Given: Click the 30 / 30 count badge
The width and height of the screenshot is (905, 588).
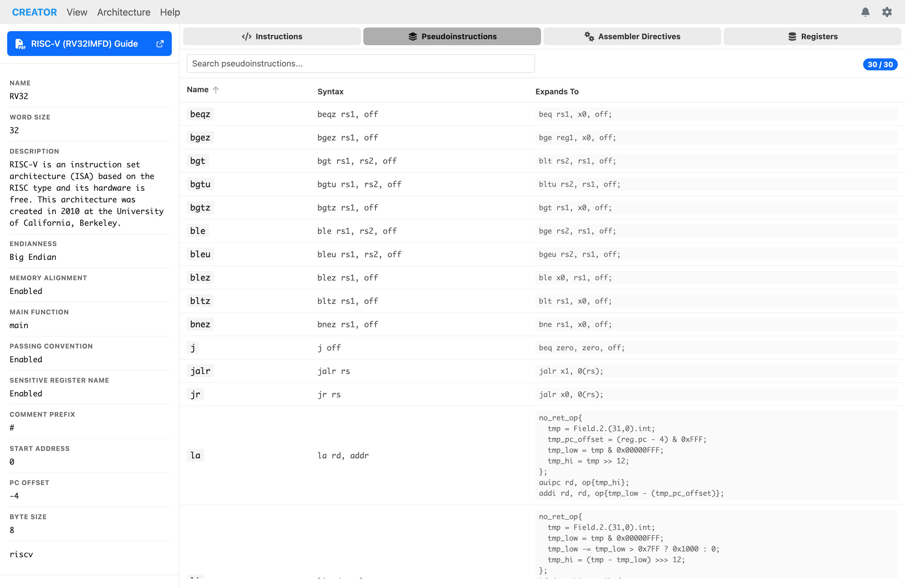Looking at the screenshot, I should [880, 64].
